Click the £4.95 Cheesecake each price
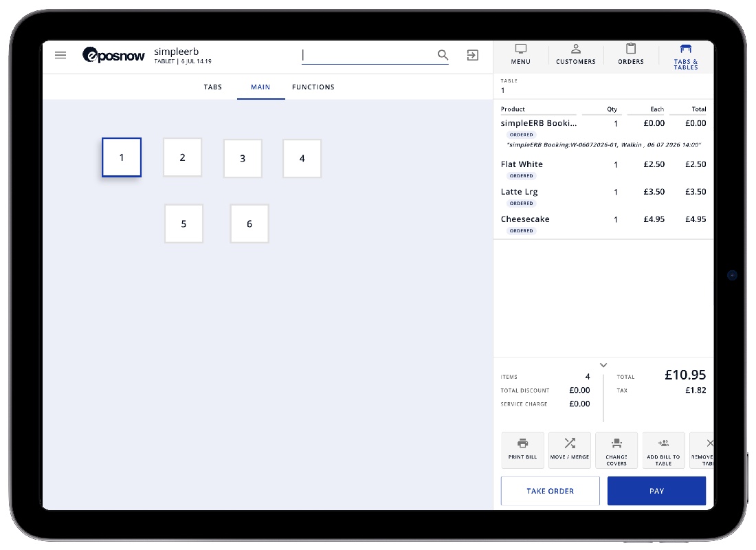 [654, 219]
